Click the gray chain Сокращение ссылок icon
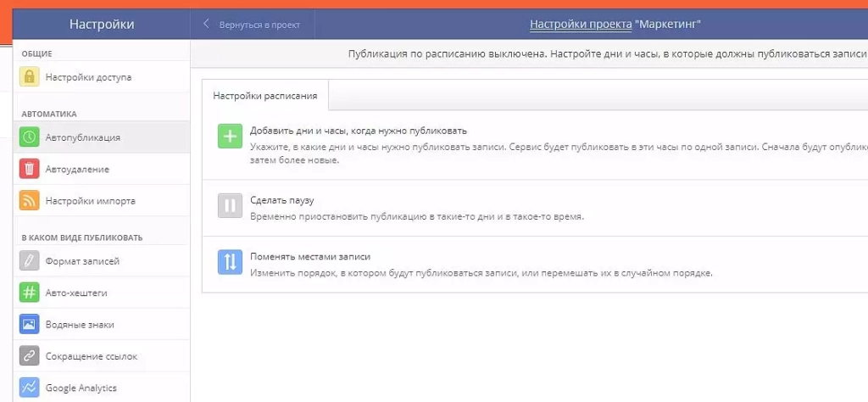Image resolution: width=868 pixels, height=402 pixels. coord(30,356)
